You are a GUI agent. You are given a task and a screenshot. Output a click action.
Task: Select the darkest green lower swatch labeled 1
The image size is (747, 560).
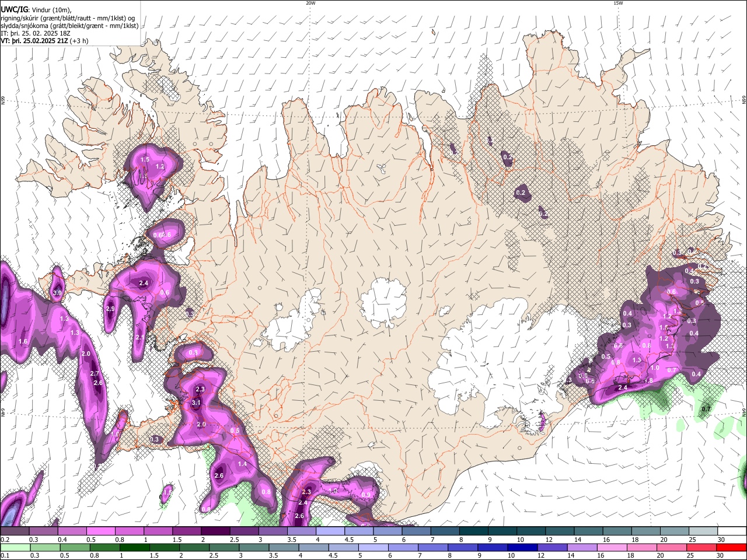tap(134, 547)
